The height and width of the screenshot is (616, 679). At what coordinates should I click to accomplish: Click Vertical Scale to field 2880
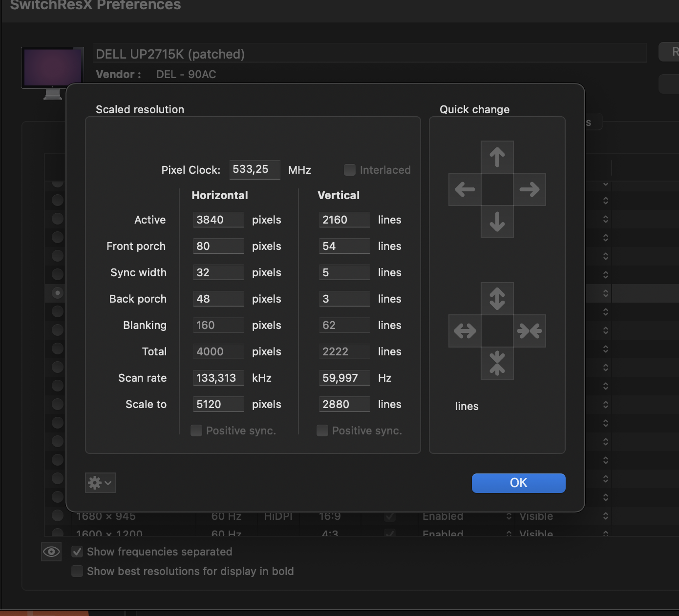click(x=345, y=404)
